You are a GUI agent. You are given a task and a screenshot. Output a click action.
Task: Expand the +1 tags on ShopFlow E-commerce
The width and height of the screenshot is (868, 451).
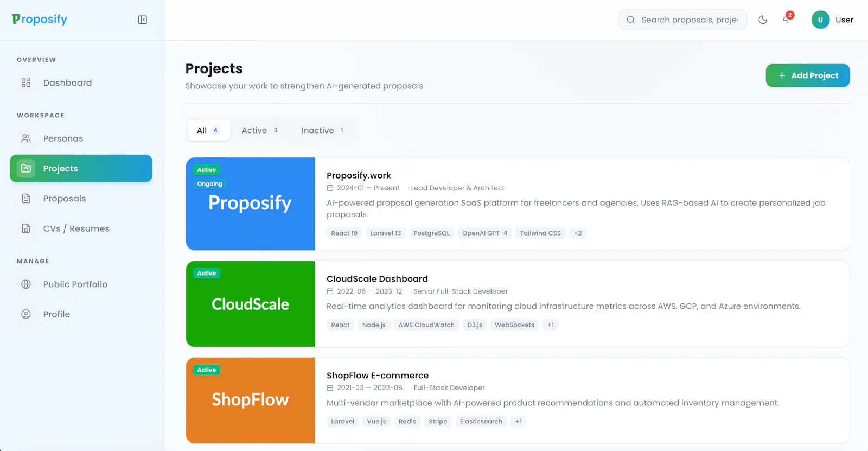(519, 422)
